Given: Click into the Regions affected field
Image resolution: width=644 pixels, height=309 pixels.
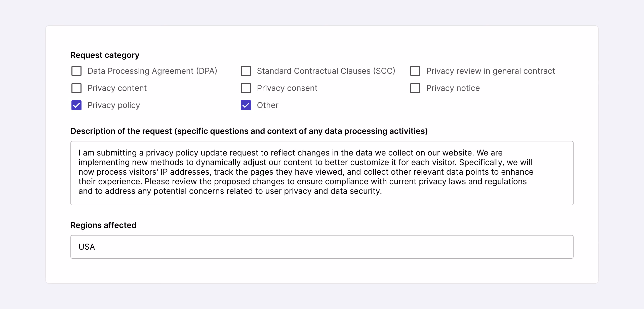Looking at the screenshot, I should click(322, 247).
